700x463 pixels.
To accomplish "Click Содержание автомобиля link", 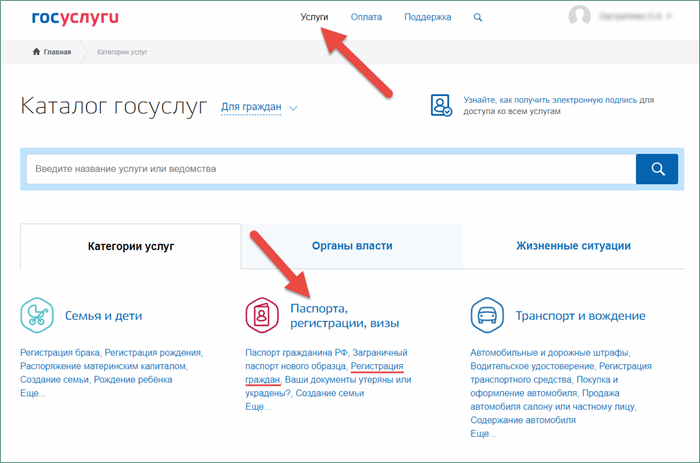I will [523, 420].
